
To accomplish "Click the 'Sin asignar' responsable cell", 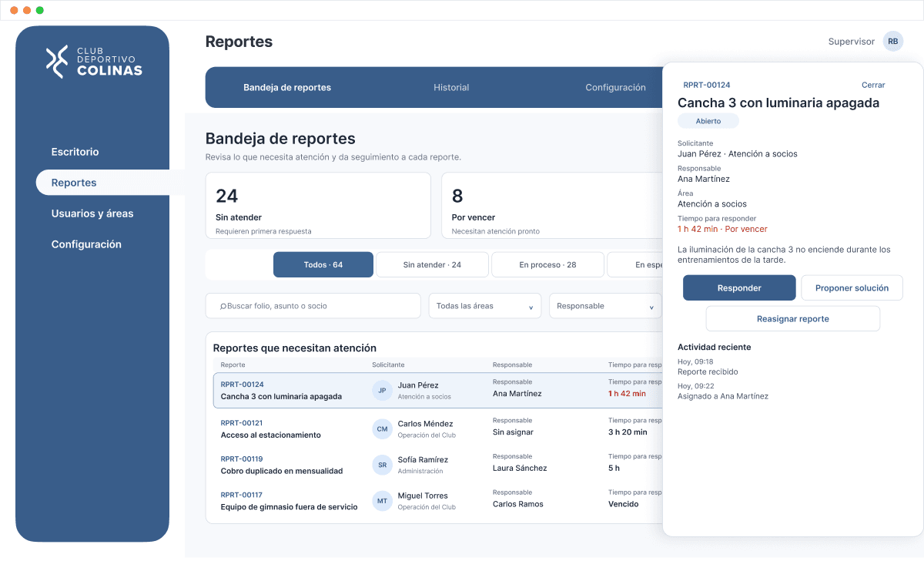I will tap(513, 432).
